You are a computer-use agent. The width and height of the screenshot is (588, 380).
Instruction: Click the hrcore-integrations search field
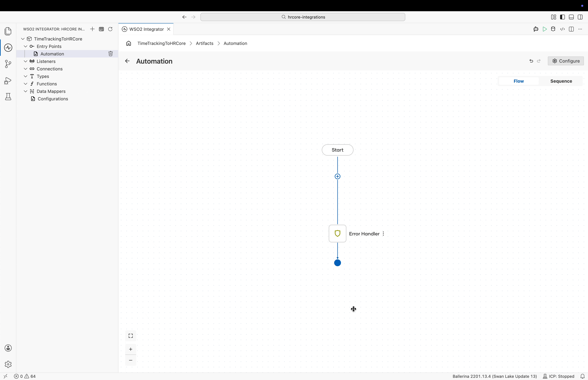point(303,17)
